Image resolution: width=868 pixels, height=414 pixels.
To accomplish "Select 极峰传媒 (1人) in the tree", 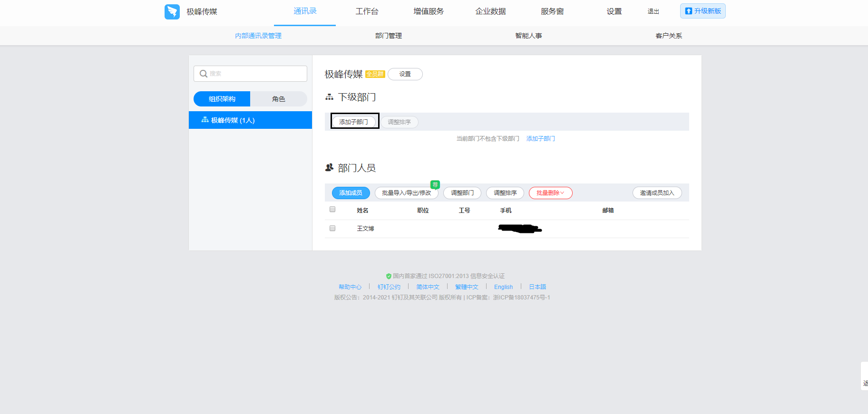I will [x=250, y=120].
